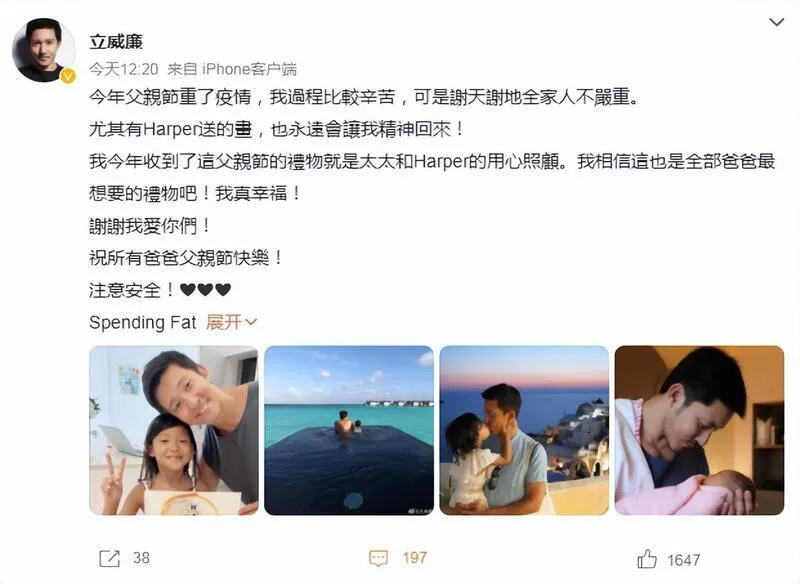This screenshot has height=584, width=800.
Task: Click the Spending Fat text
Action: point(142,322)
